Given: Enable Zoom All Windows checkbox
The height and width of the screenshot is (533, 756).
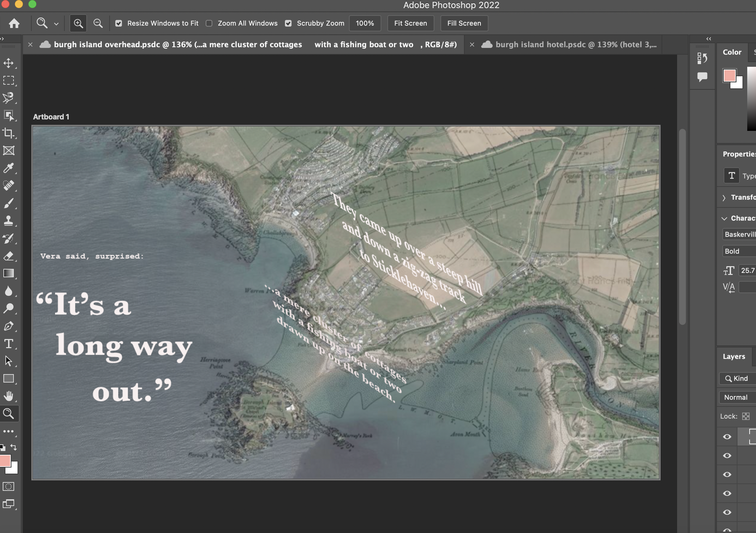Looking at the screenshot, I should [x=209, y=23].
